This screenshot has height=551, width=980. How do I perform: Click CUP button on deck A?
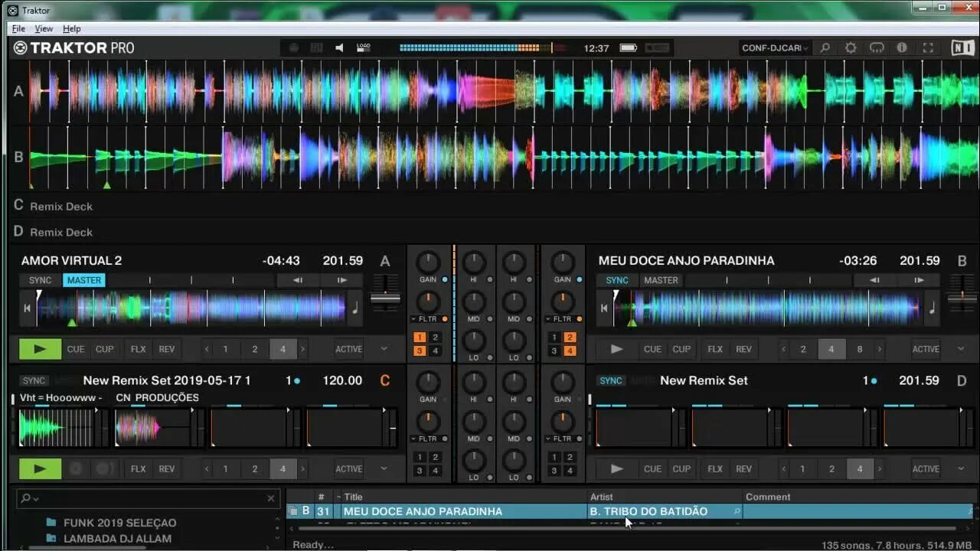point(105,349)
